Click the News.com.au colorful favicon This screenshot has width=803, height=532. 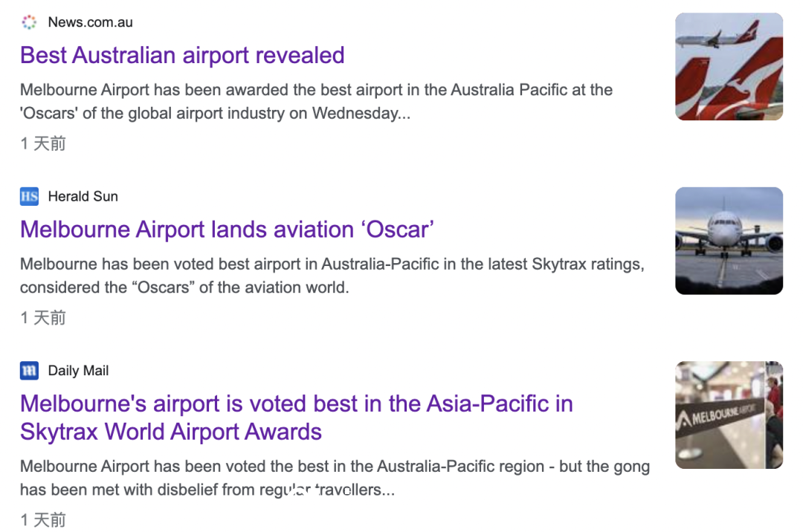(29, 22)
